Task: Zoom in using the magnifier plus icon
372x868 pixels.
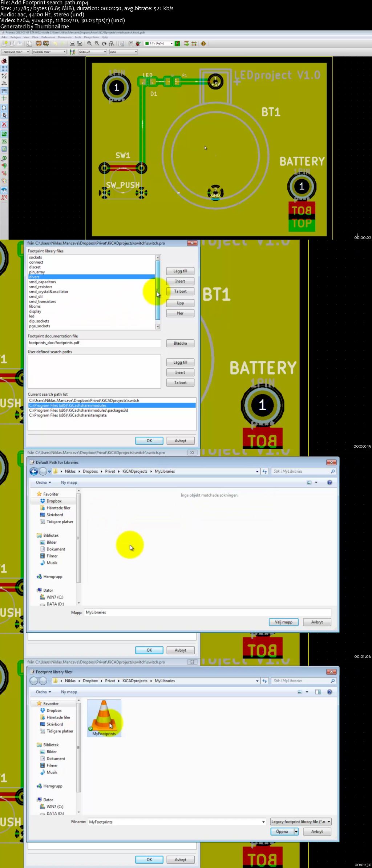Action: 89,44
